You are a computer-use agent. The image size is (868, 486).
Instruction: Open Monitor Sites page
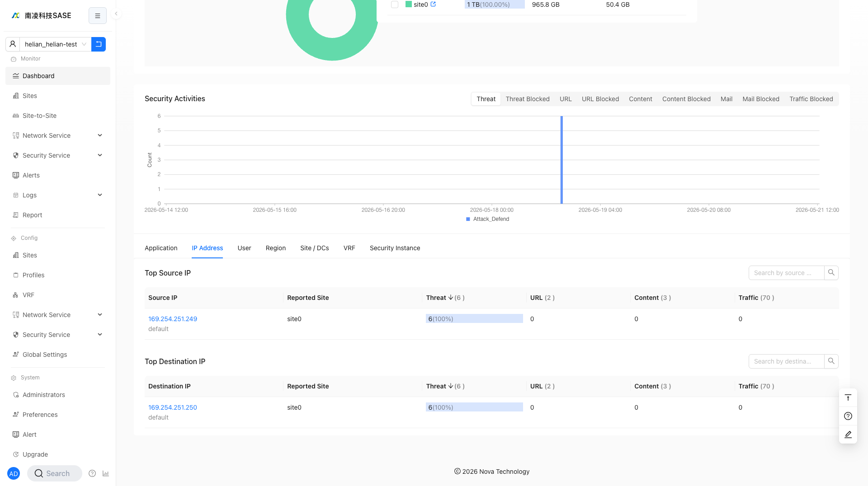58,96
